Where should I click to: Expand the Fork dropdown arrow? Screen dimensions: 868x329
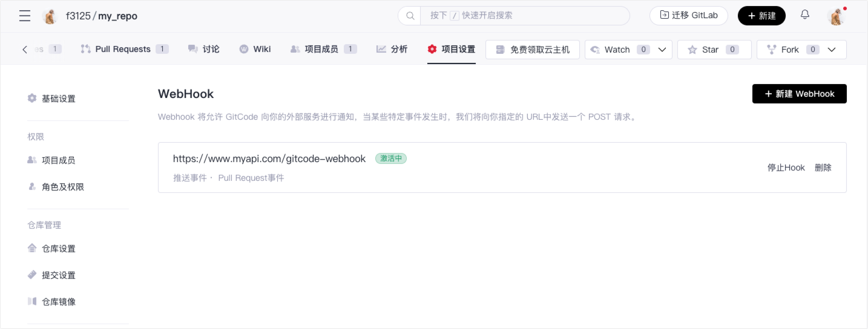(x=832, y=50)
